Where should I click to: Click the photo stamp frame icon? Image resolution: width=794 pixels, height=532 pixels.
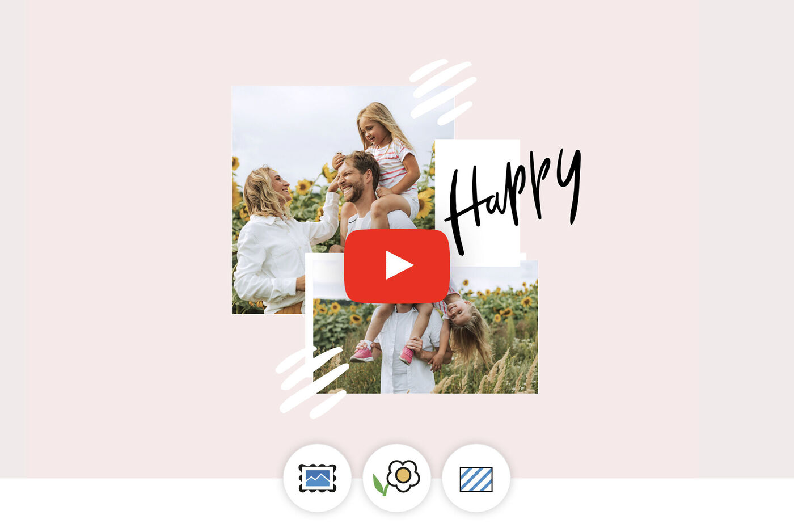click(317, 478)
